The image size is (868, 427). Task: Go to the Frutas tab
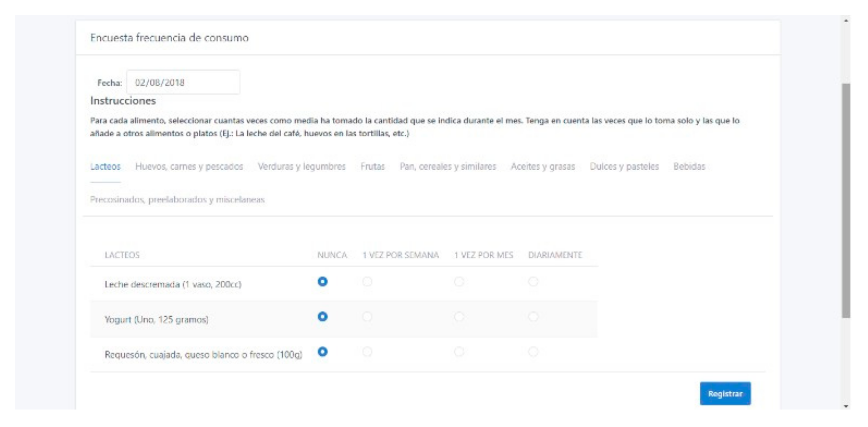point(373,167)
